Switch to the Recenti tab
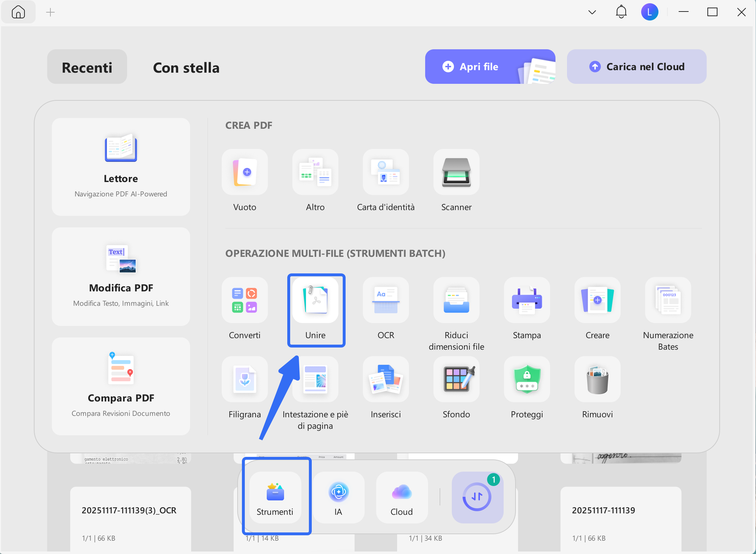756x554 pixels. pyautogui.click(x=87, y=67)
